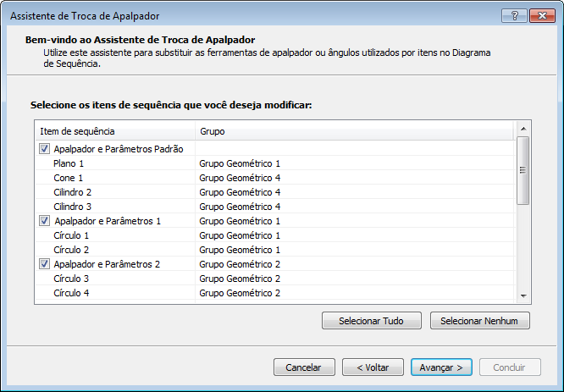Toggle the Apalpador e Parâmetros Padrão checkbox
This screenshot has width=564, height=392.
click(x=44, y=149)
